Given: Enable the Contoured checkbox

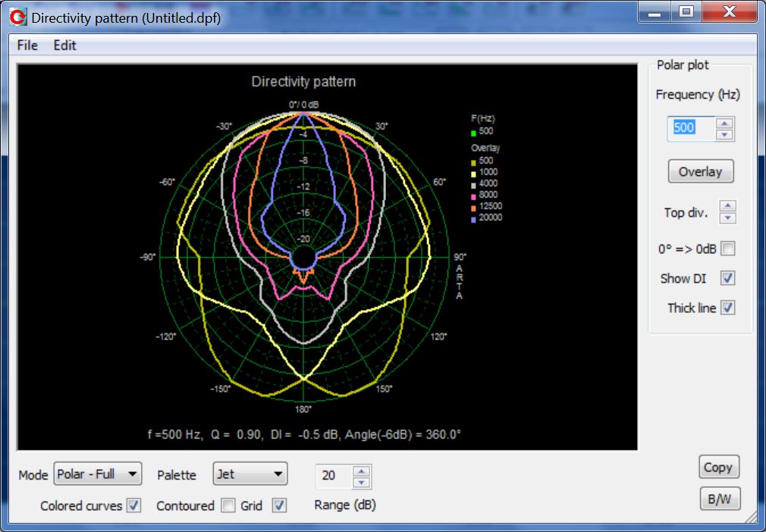Looking at the screenshot, I should [228, 505].
